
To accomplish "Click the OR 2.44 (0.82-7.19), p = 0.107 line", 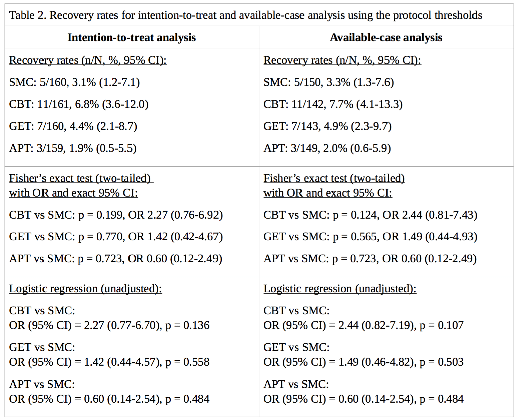I will tap(363, 325).
